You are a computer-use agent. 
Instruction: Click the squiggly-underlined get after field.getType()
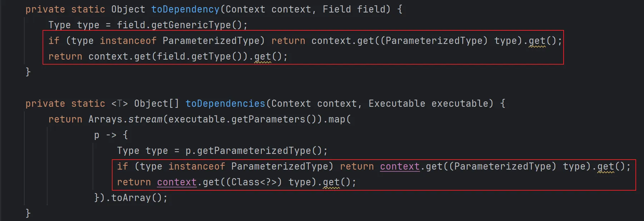click(x=262, y=56)
